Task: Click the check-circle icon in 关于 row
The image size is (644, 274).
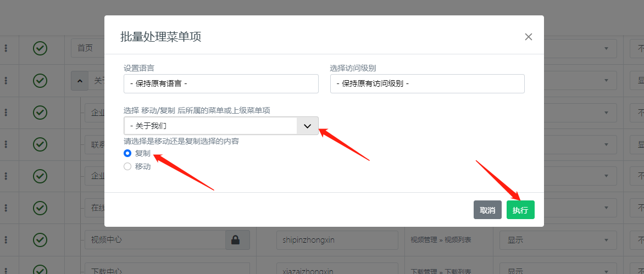Action: (x=40, y=81)
